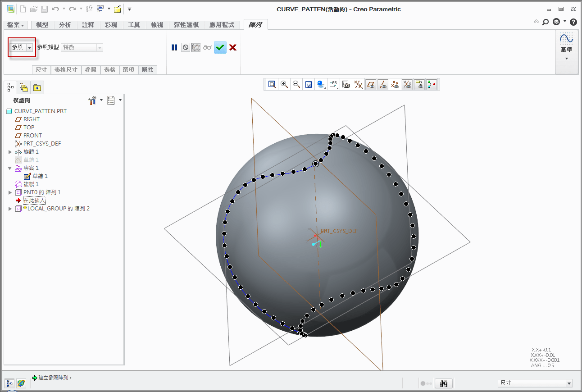Click the green checkmark to accept pattern
Viewport: 582px width, 392px height.
pyautogui.click(x=220, y=47)
